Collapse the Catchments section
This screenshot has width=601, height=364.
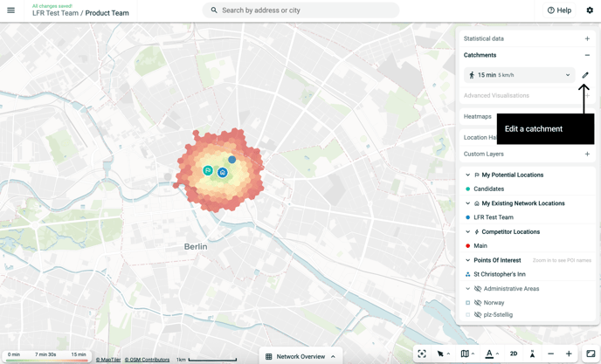(x=587, y=55)
